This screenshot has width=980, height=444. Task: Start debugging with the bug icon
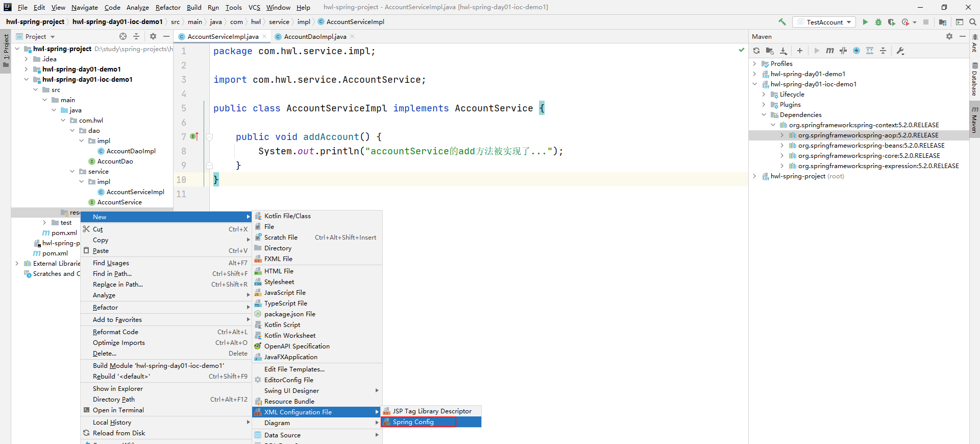(878, 22)
